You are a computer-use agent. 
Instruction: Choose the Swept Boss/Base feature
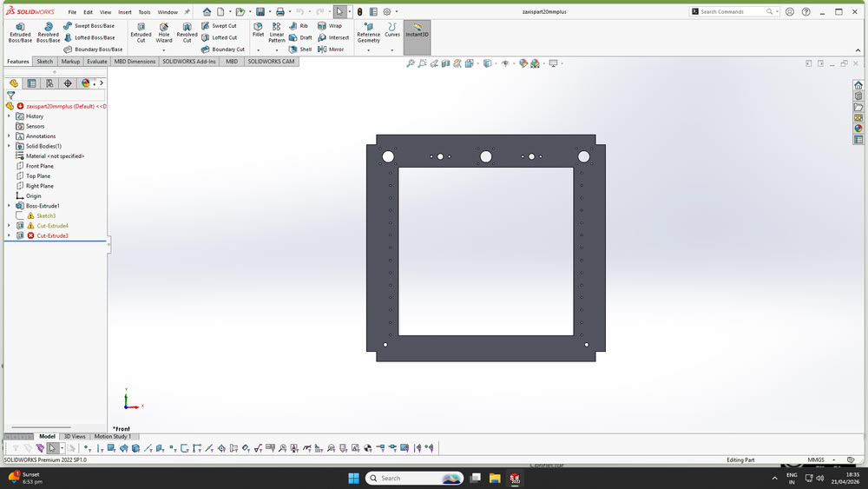pos(89,25)
